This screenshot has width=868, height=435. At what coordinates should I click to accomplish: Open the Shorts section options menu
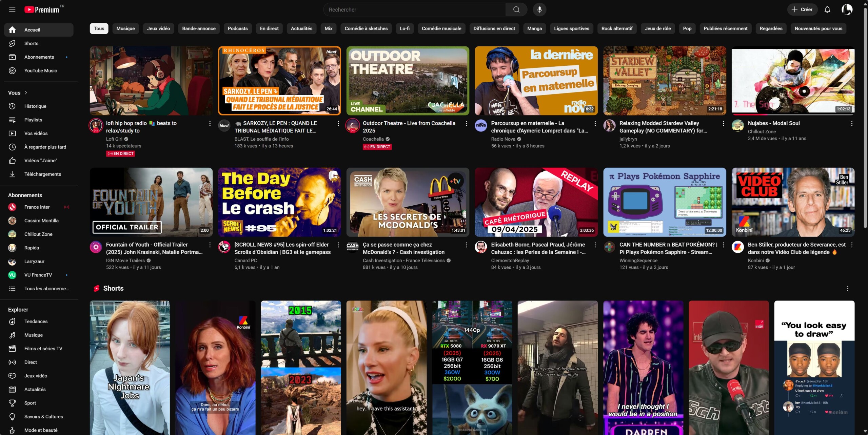(848, 288)
